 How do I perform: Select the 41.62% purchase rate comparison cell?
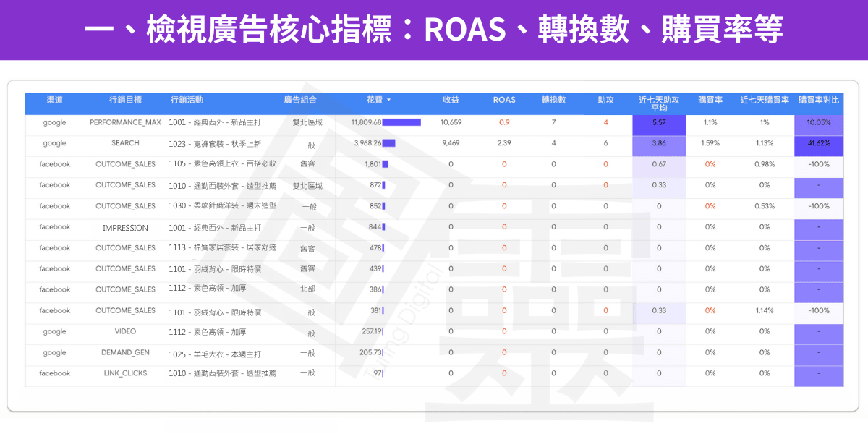tap(819, 143)
